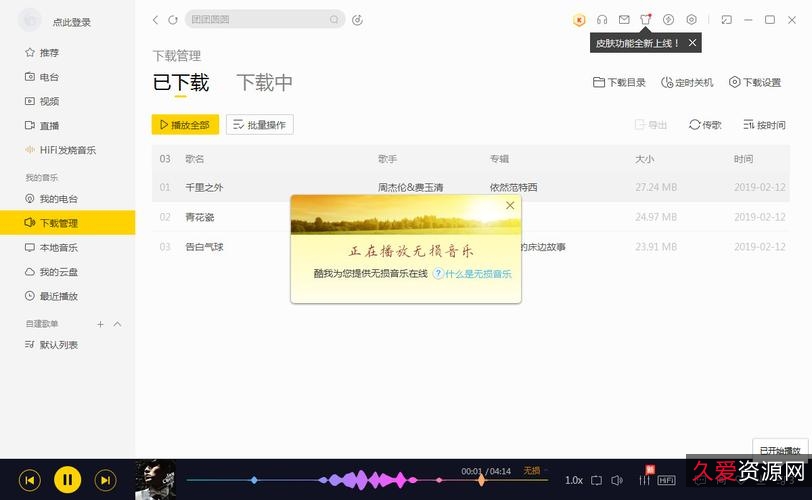This screenshot has width=812, height=500.
Task: Open 定时关机 timer
Action: coord(687,82)
